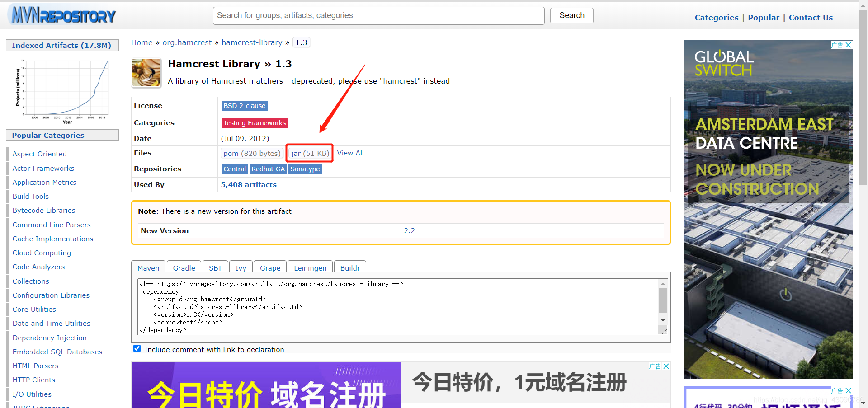Download the pom (820 bytes) file

pyautogui.click(x=252, y=153)
